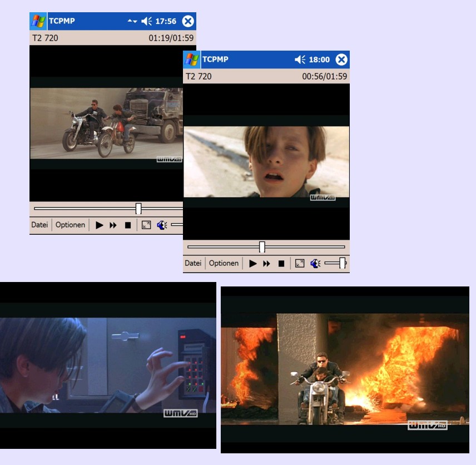
Task: Close right TCPMP window at 18:00
Action: 341,60
